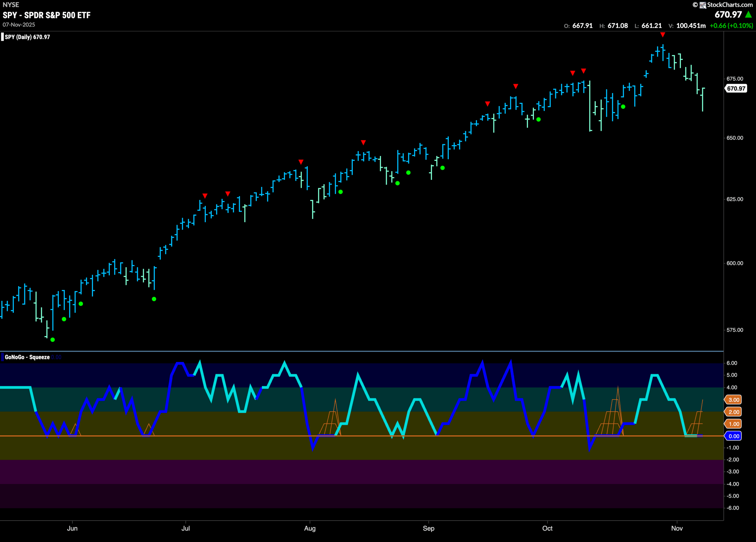Click the change value +0.66 (+0.10%)
This screenshot has width=756, height=542.
pos(731,26)
